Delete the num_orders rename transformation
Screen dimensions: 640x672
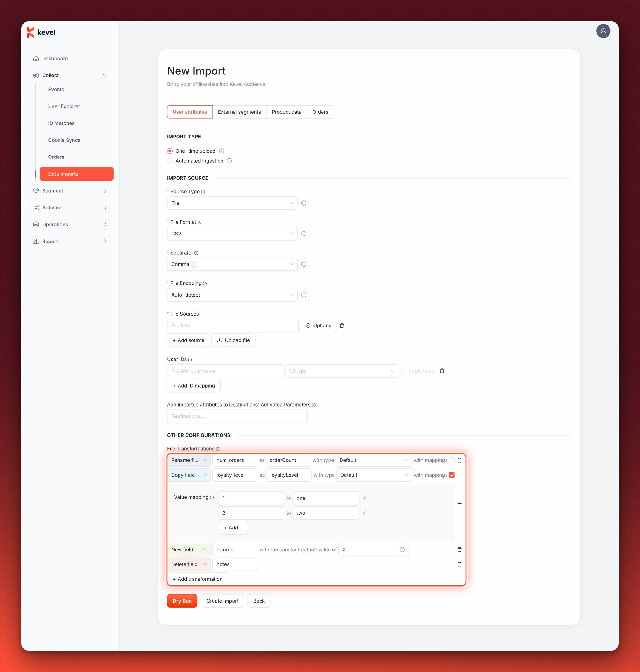click(x=459, y=460)
